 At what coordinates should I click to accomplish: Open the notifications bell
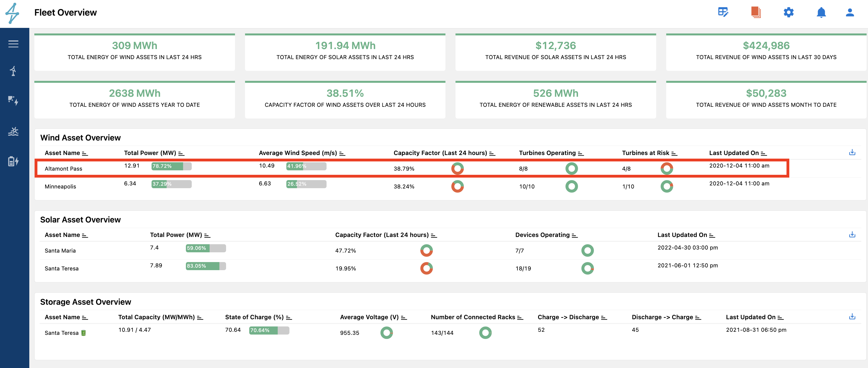[821, 13]
